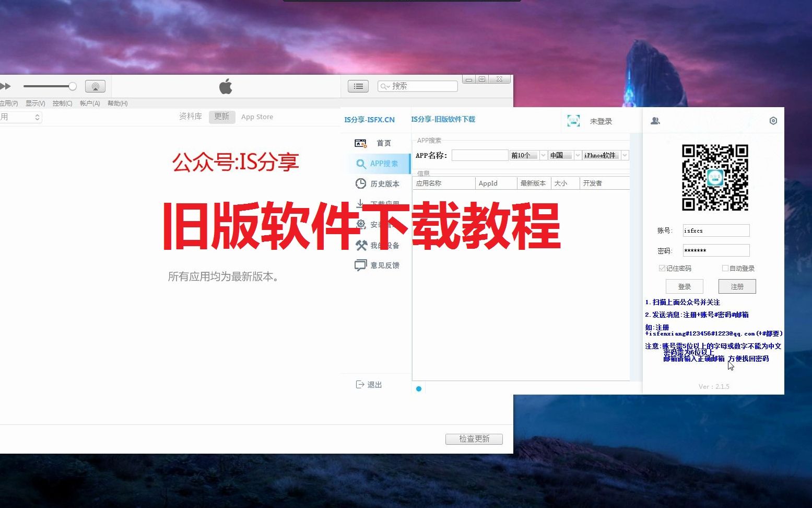Screen dimensions: 812x508
Task: Click the 检查更新 update check button
Action: 474,439
